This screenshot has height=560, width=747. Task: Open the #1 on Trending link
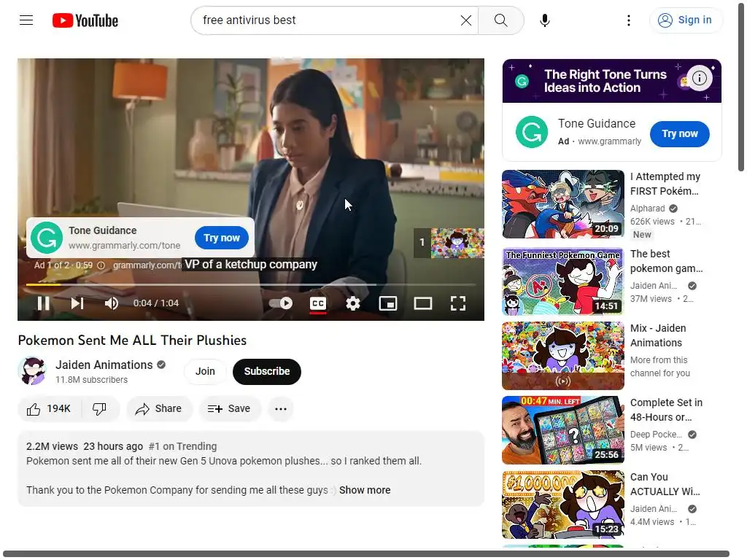click(182, 446)
